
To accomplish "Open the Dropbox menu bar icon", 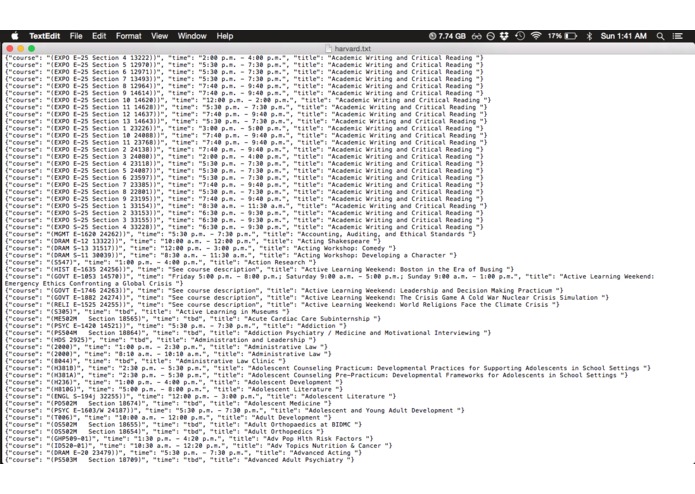I will click(504, 36).
